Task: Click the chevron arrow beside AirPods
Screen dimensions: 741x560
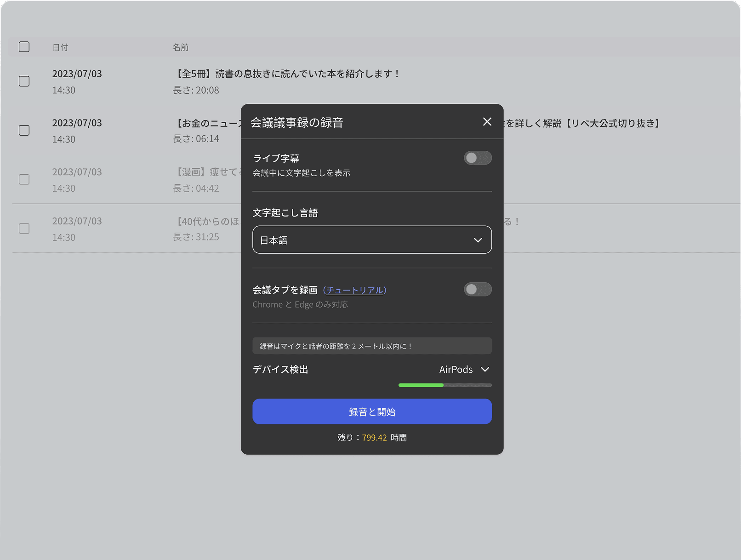Action: (x=485, y=370)
